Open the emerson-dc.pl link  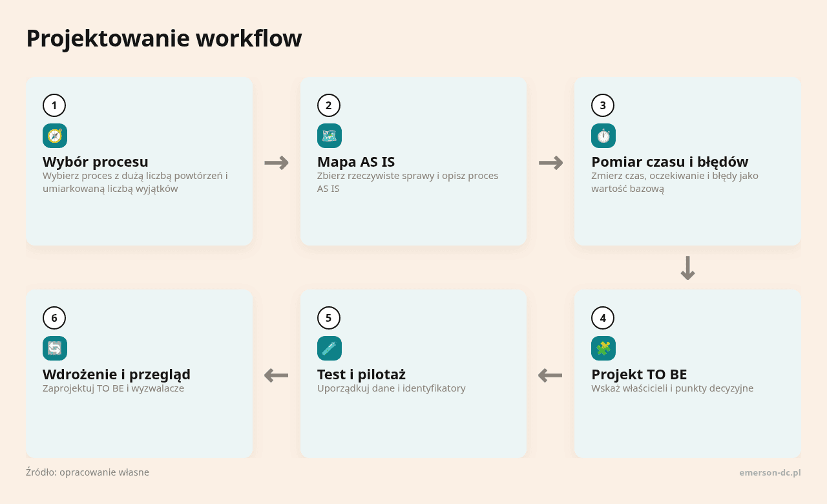[770, 472]
